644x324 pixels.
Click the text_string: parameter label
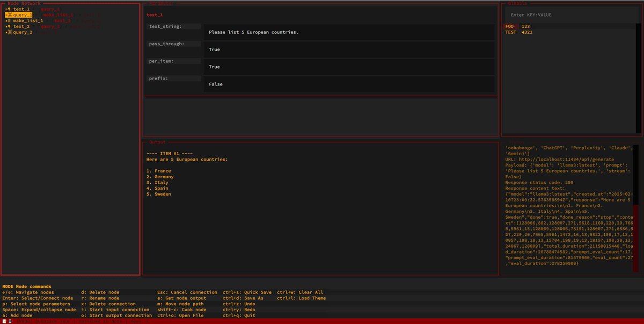coord(174,26)
